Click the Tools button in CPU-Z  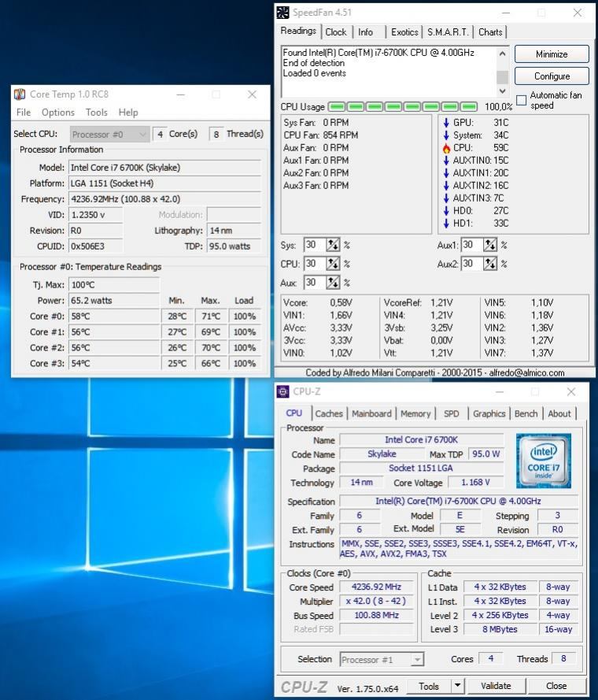[x=429, y=686]
